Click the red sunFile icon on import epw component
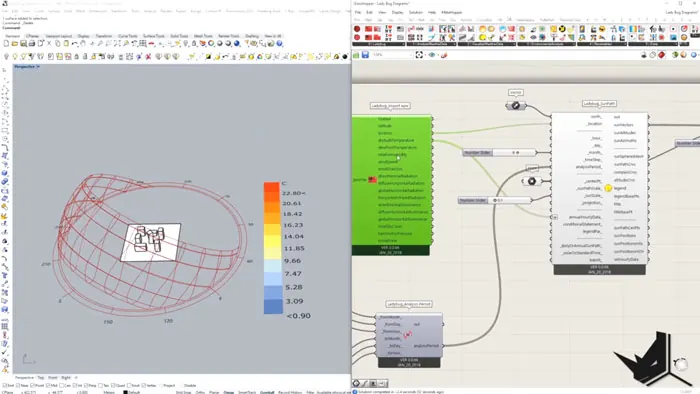Image resolution: width=700 pixels, height=394 pixels. (x=372, y=179)
